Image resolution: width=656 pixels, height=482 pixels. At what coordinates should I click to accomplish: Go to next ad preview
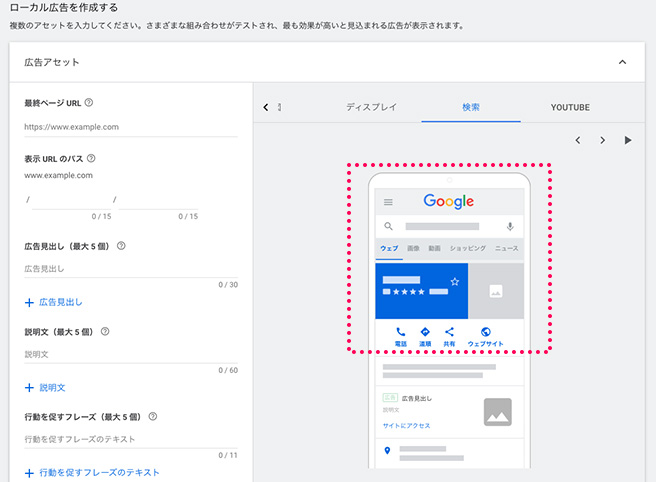pos(602,141)
